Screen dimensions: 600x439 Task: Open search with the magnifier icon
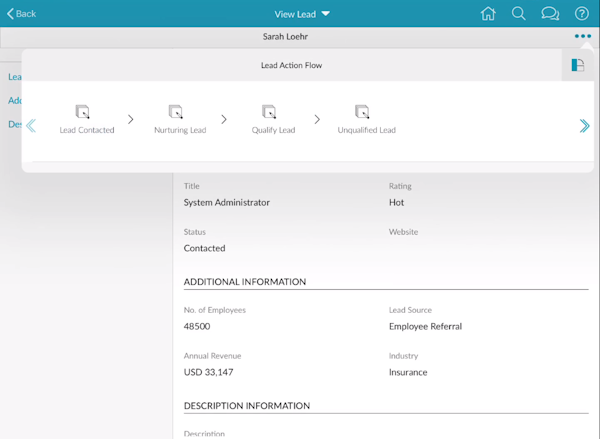click(518, 14)
